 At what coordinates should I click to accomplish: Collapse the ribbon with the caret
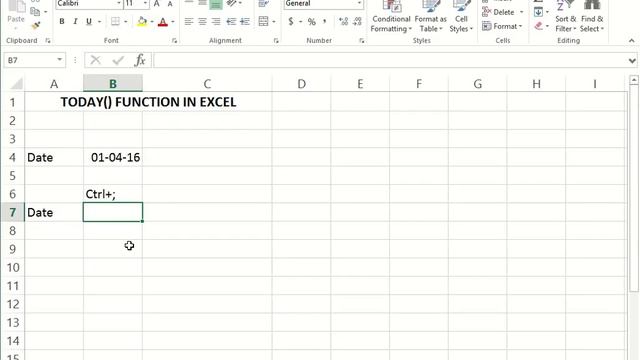point(631,40)
